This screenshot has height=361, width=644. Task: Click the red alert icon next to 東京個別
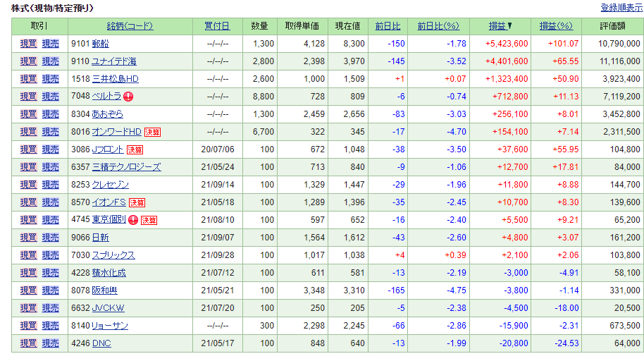[x=133, y=220]
